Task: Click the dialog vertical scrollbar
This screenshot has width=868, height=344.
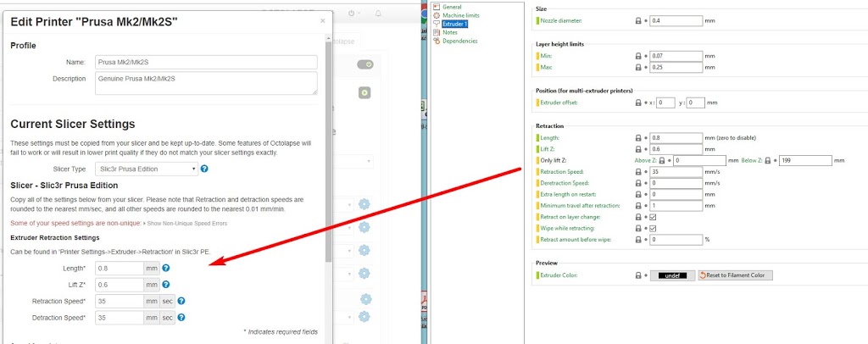Action: click(329, 153)
